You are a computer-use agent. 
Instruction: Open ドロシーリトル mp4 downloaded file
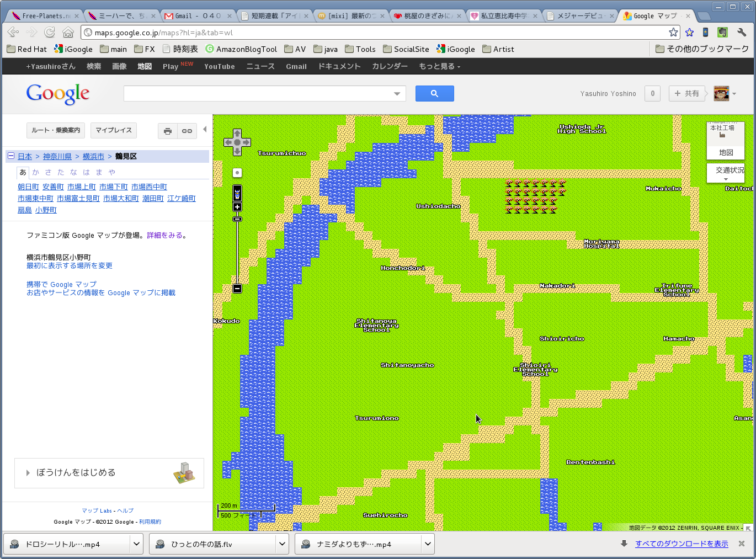pyautogui.click(x=67, y=544)
